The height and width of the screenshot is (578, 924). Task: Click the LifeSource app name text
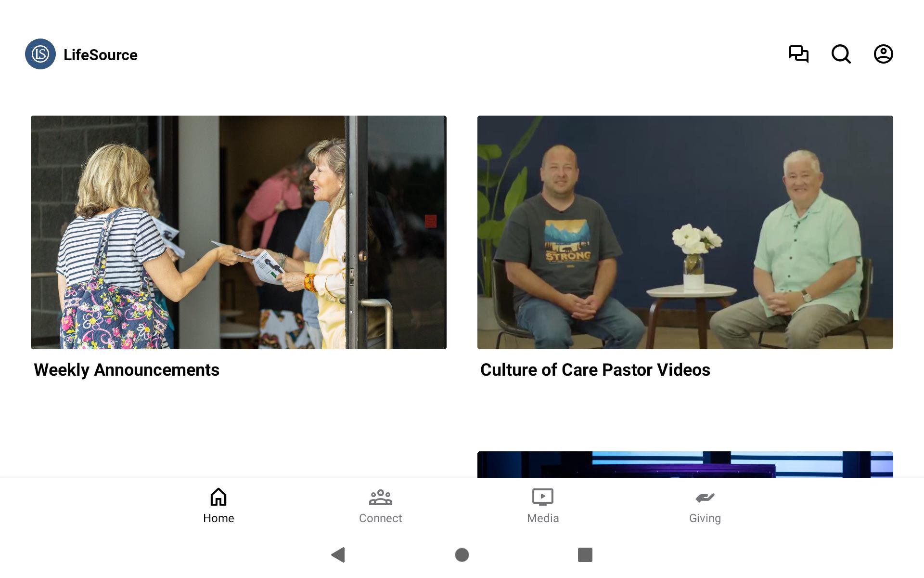pos(101,55)
